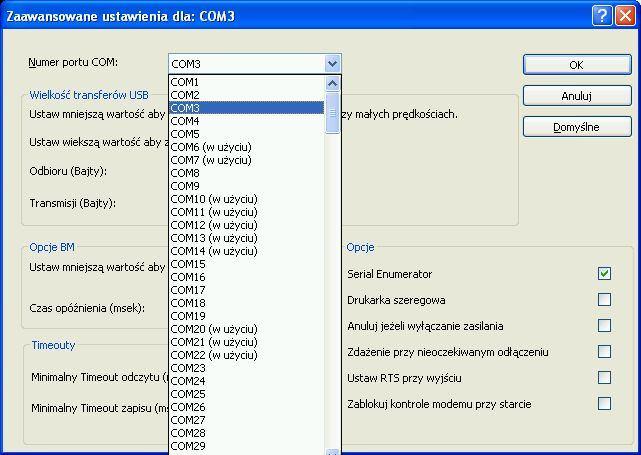The image size is (641, 455).
Task: Click the Anuluj button
Action: pos(577,96)
